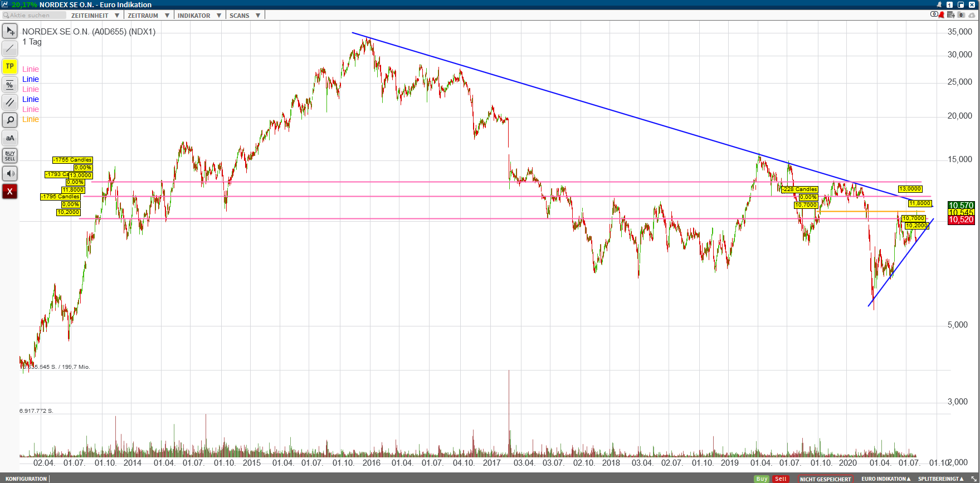Click the detach window icon in title bar
Screen dimensions: 980x483
pos(961,4)
